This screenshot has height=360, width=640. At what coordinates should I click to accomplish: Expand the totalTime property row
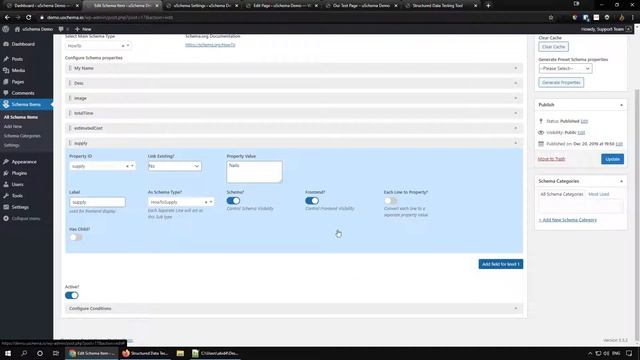pos(294,113)
